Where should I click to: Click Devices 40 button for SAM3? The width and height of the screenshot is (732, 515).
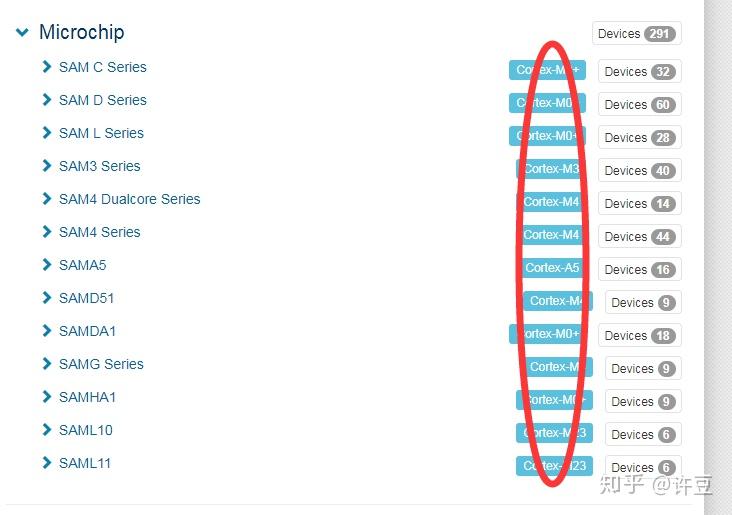coord(639,171)
